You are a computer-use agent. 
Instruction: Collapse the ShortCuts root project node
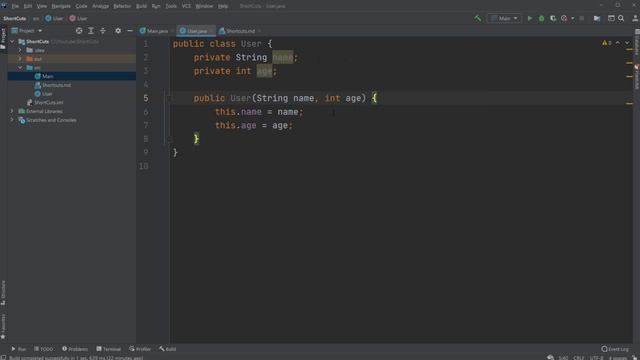(12, 42)
